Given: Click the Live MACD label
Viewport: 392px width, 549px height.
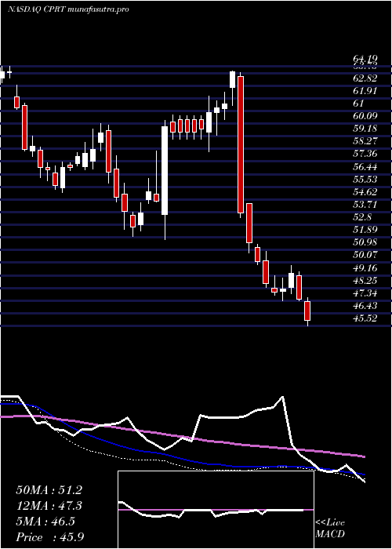Looking at the screenshot, I should coord(330,529).
